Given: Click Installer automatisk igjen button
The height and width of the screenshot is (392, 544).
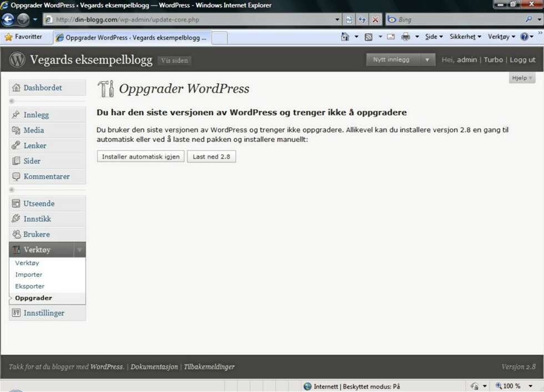Looking at the screenshot, I should click(x=140, y=156).
